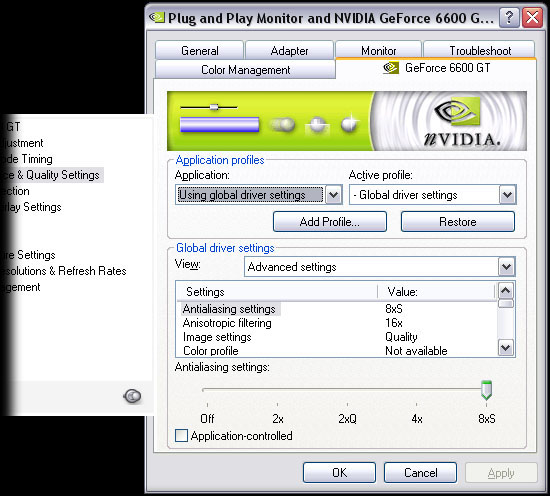
Task: Click the side menu item ending in 'lay Settings'
Action: [31, 207]
